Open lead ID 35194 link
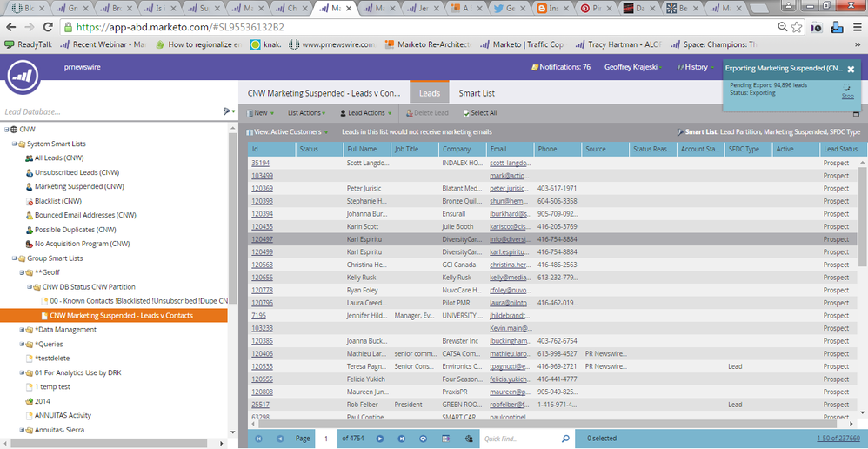This screenshot has height=449, width=868. [x=260, y=163]
